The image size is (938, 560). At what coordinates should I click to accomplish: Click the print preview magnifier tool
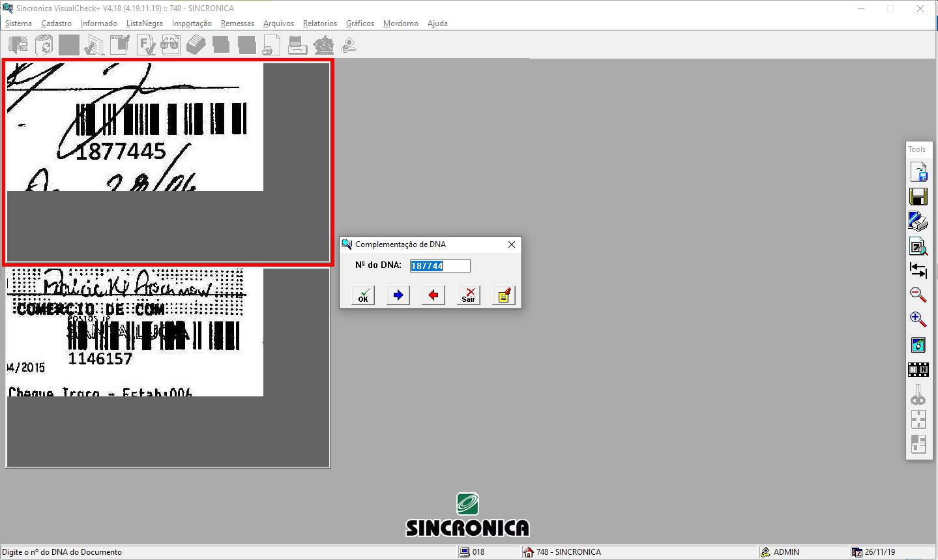click(918, 246)
